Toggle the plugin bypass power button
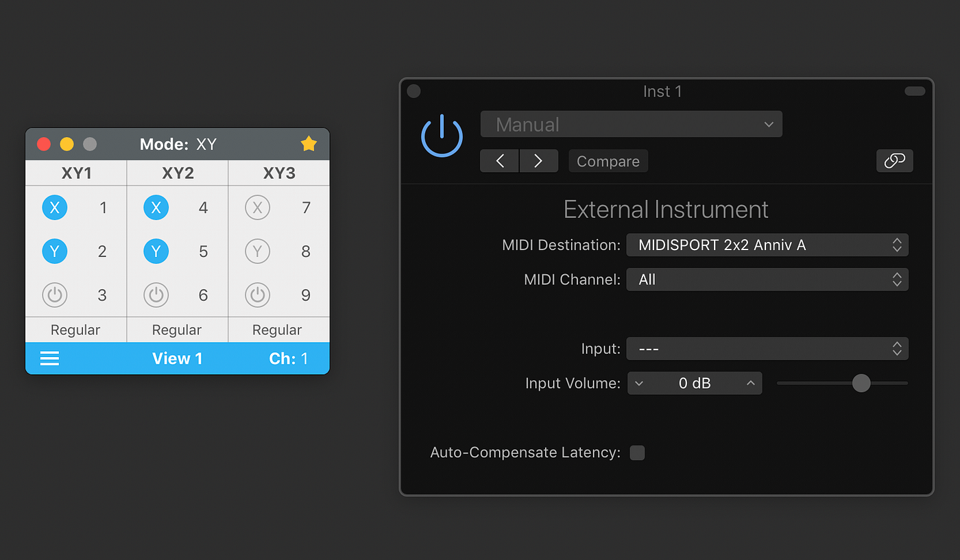The height and width of the screenshot is (560, 960). click(442, 134)
